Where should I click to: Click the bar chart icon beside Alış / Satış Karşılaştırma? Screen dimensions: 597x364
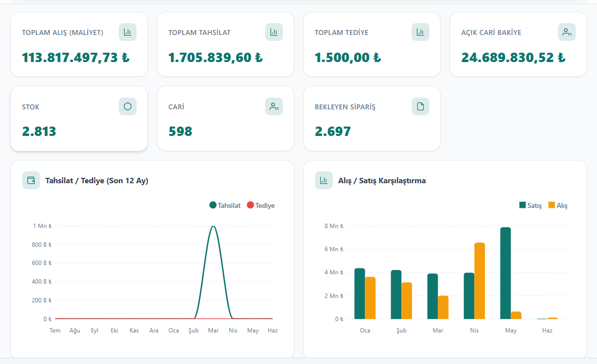click(324, 180)
